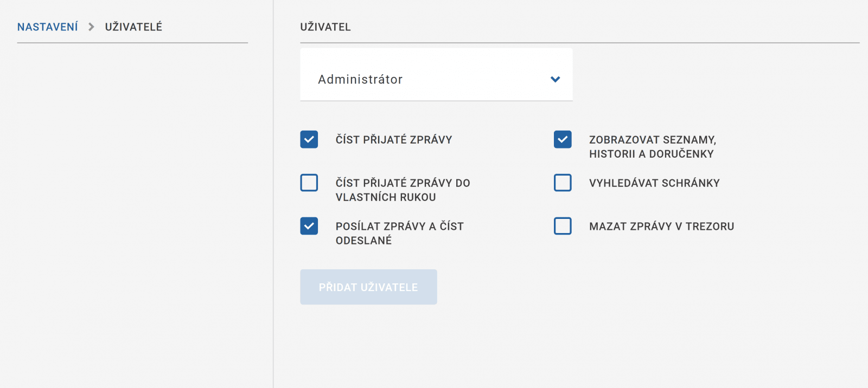
Task: Select the UŽIVATELÉ breadcrumb item
Action: (133, 27)
